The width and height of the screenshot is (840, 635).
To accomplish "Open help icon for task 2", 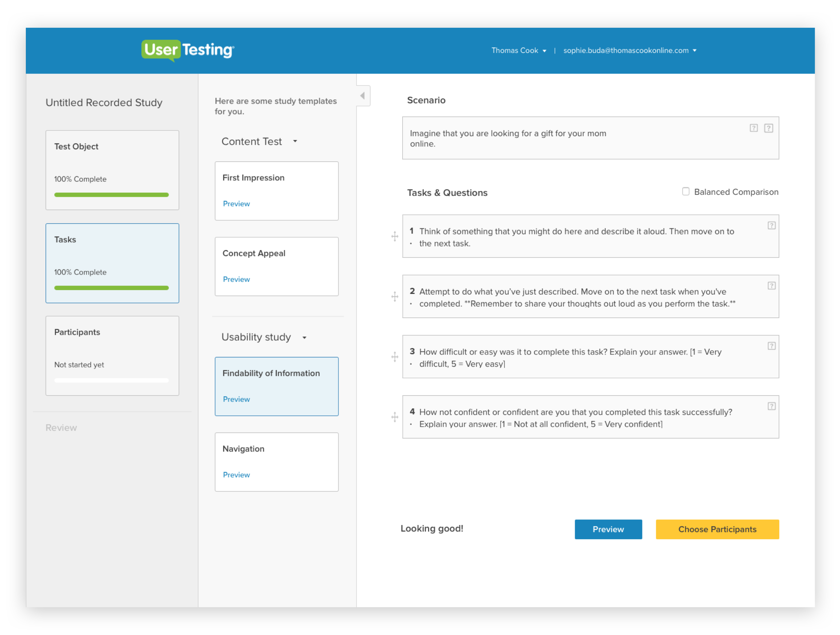I will coord(772,286).
